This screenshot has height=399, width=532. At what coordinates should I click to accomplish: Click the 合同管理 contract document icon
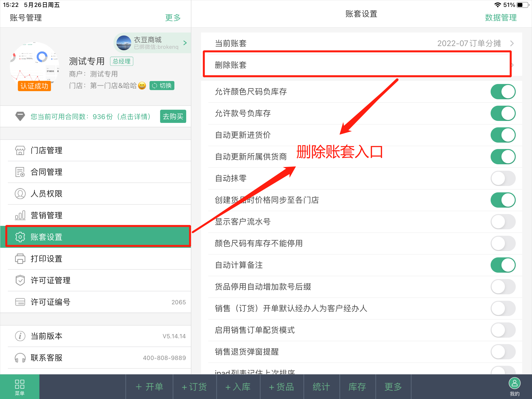20,172
